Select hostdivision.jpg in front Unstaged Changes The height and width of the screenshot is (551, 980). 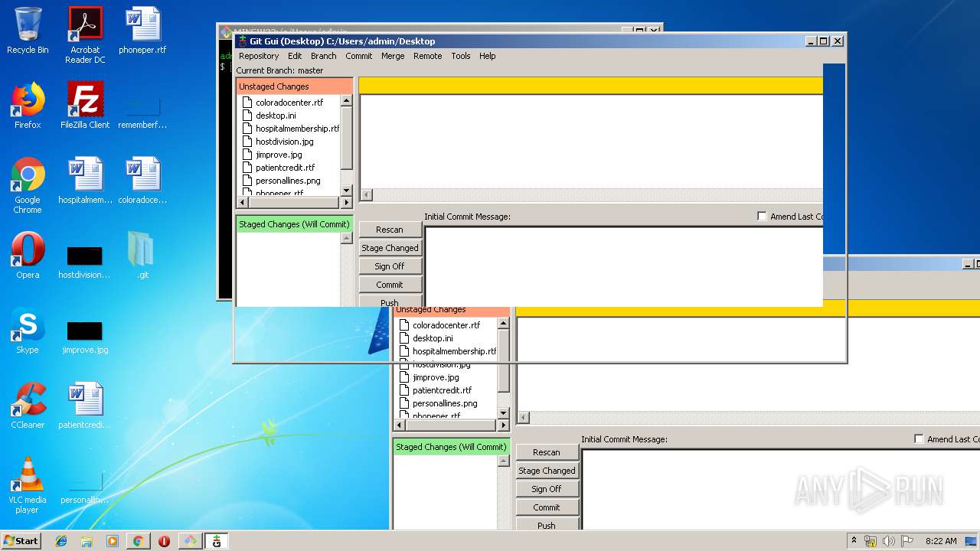pyautogui.click(x=284, y=142)
